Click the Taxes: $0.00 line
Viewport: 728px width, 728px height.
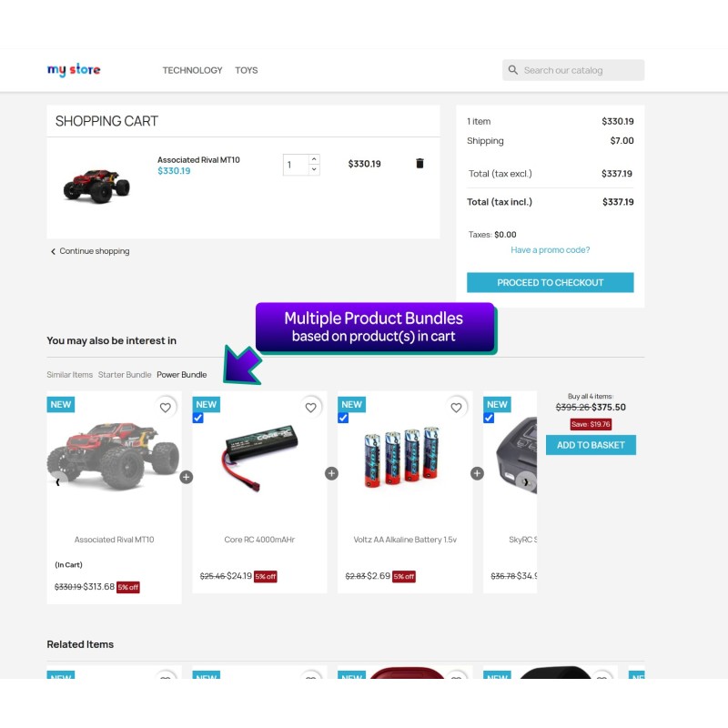click(x=492, y=235)
